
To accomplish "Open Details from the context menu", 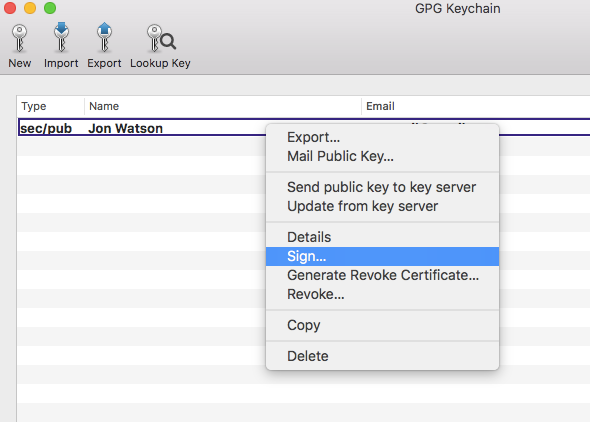I will 382,237.
